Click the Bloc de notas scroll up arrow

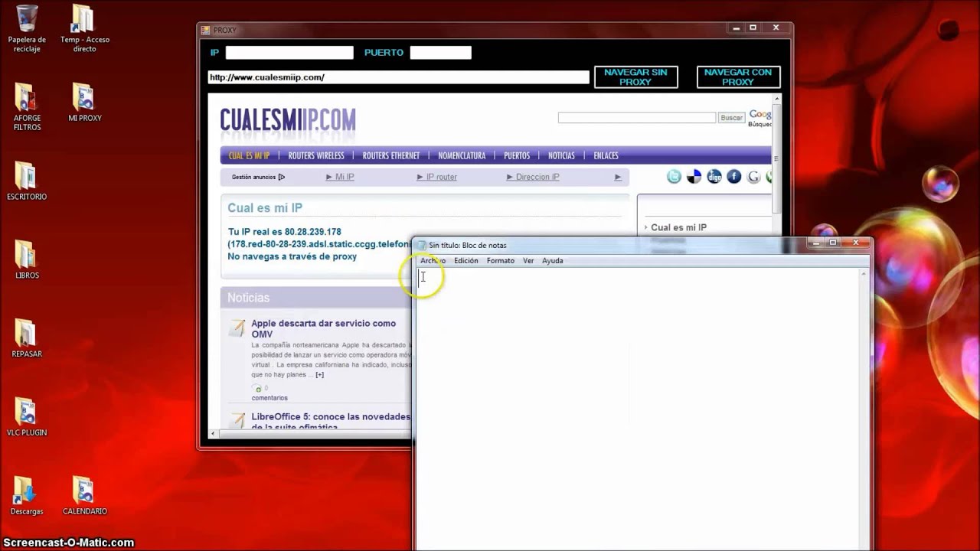pyautogui.click(x=864, y=273)
